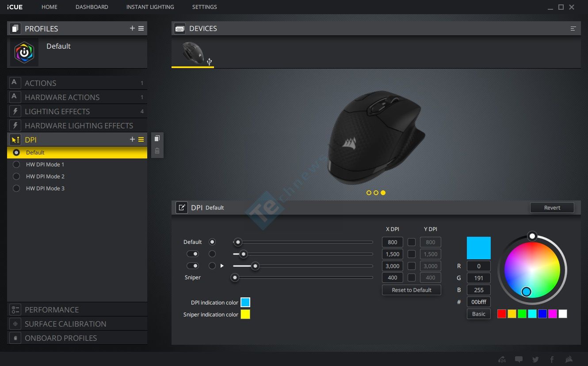Expand the Actions section

tap(77, 83)
